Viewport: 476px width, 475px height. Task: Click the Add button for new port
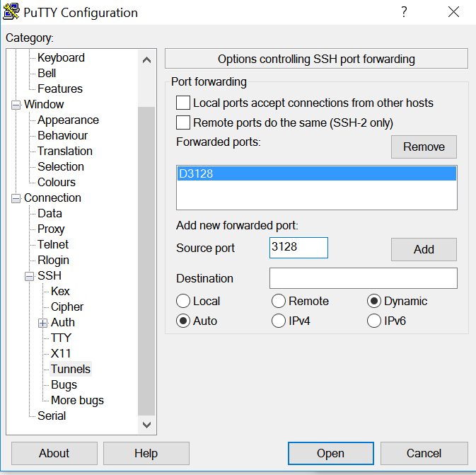tap(424, 249)
